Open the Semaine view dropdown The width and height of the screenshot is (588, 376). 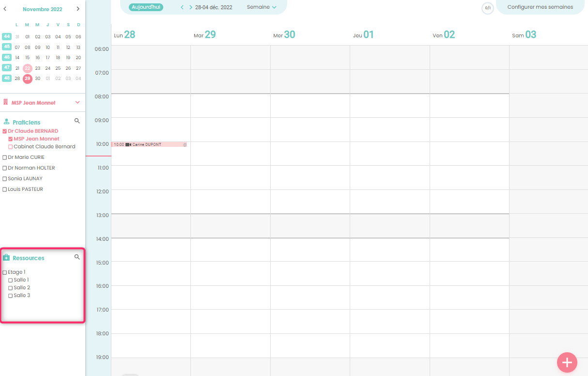tap(262, 7)
